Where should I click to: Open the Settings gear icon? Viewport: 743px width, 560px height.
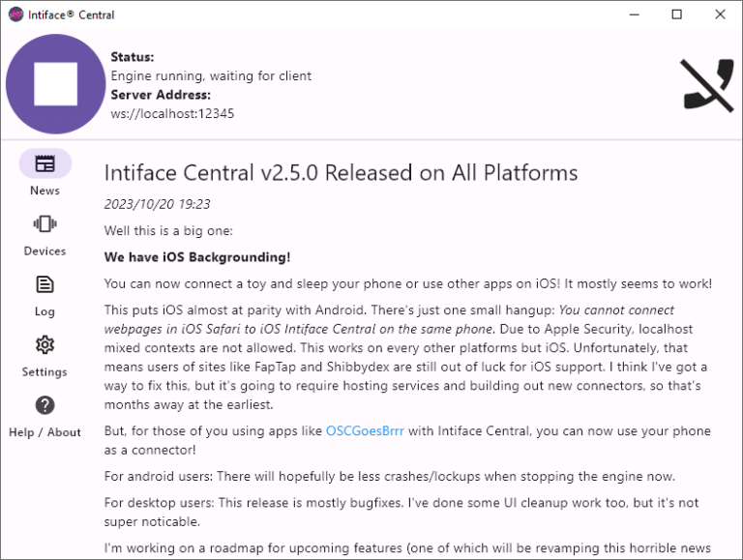pos(45,345)
